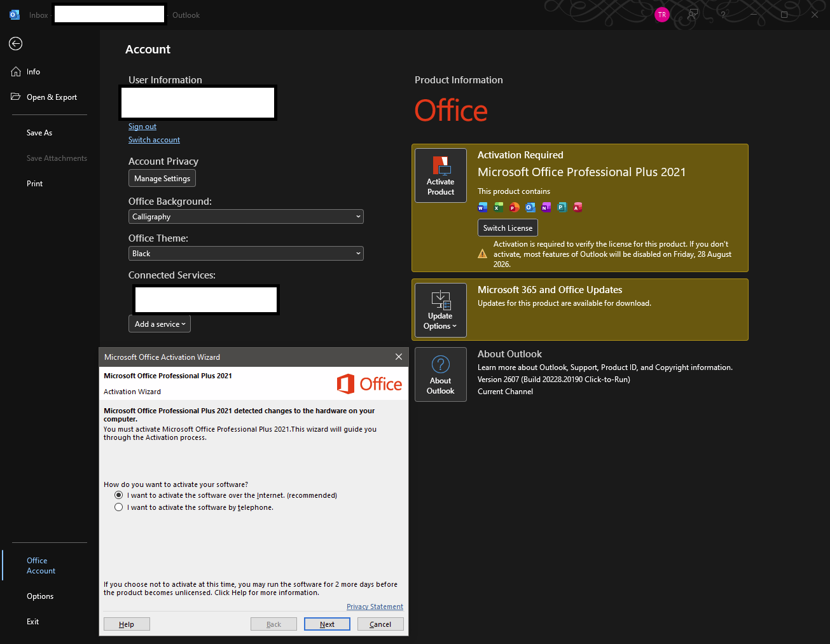Click the Outlook icon in product list
830x644 pixels.
pos(530,207)
